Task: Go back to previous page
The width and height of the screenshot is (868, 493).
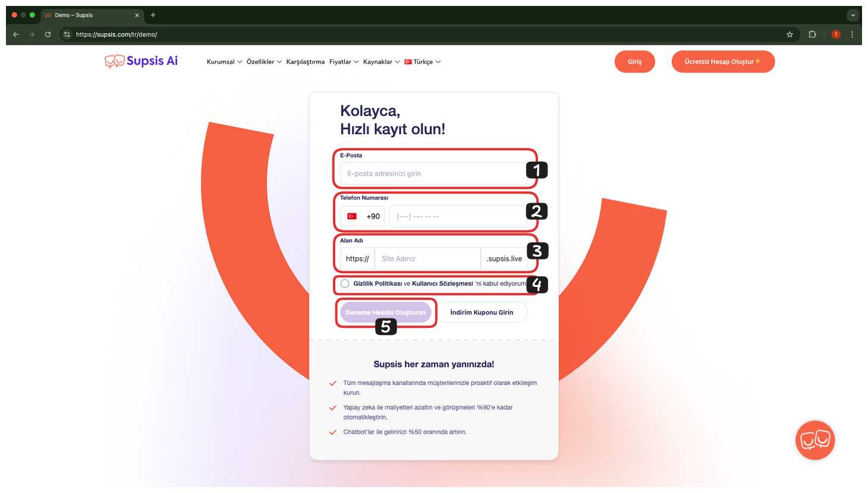Action: (x=16, y=34)
